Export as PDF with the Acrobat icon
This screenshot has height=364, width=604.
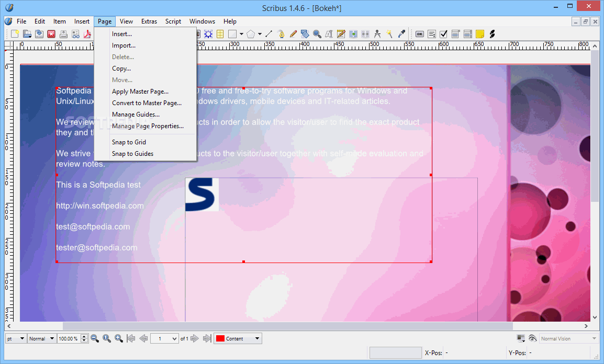[x=87, y=34]
